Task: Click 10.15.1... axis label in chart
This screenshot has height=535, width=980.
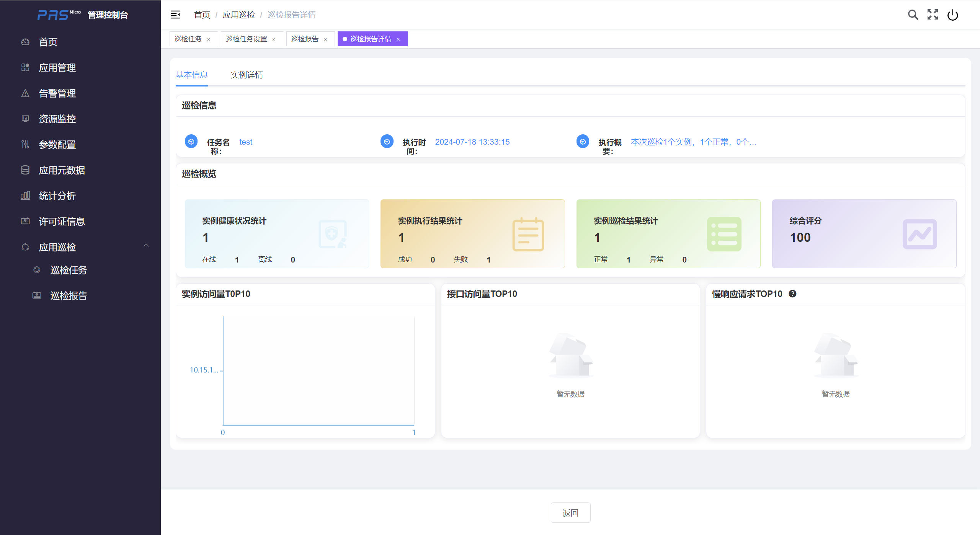Action: (204, 370)
